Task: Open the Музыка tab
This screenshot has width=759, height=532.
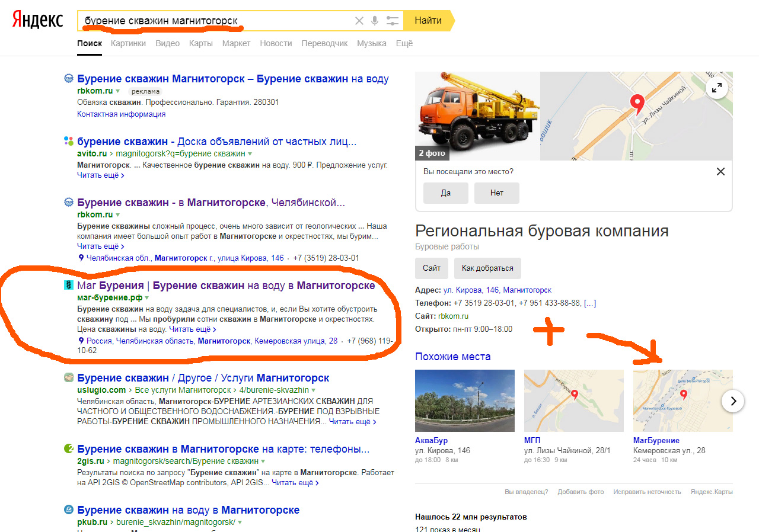Action: pos(372,43)
